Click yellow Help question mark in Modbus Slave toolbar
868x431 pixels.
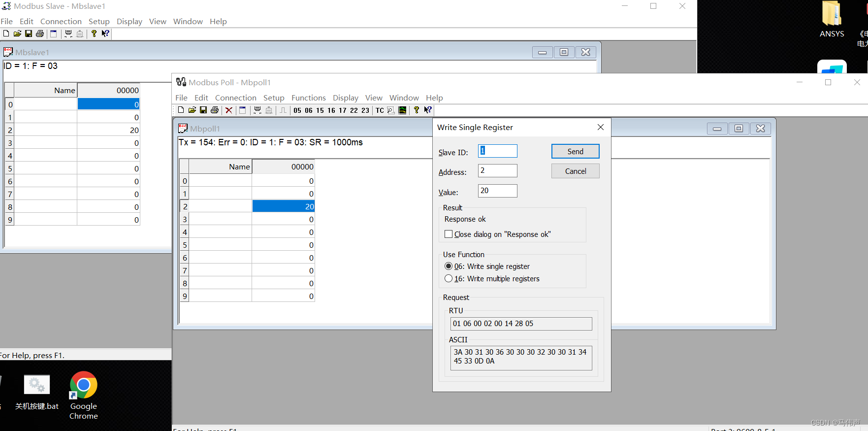click(94, 33)
